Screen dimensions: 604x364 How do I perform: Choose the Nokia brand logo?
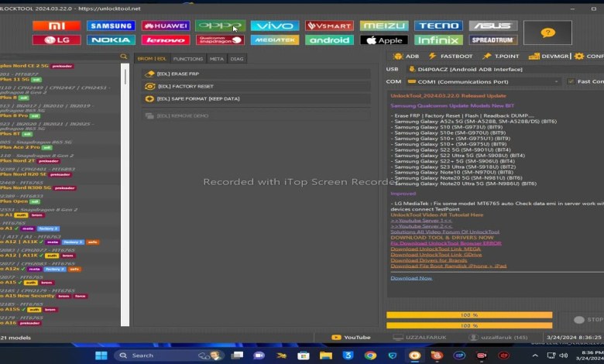(111, 40)
